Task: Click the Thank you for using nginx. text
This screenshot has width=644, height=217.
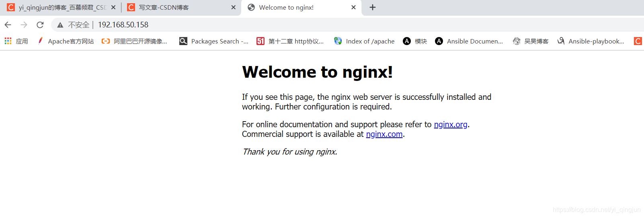Action: click(x=289, y=152)
